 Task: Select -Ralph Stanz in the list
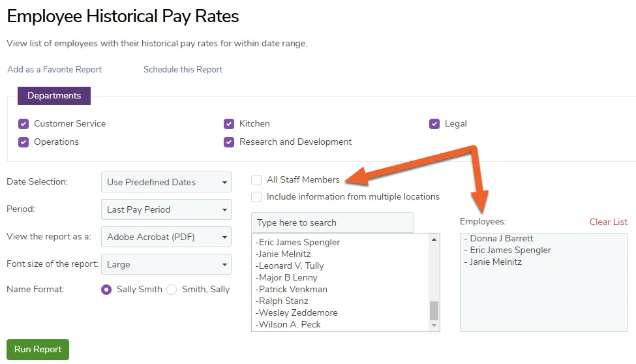[282, 301]
